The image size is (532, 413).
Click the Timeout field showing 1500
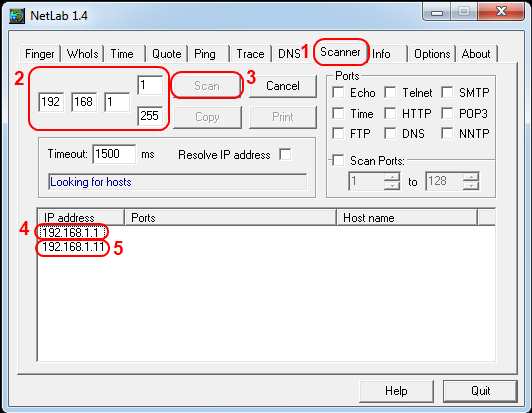(114, 154)
